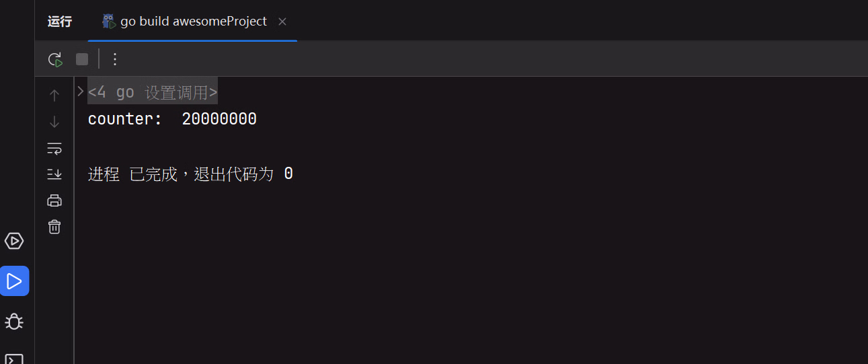Viewport: 868px width, 364px height.
Task: Rerun the go build awesomeProject configuration
Action: [55, 59]
